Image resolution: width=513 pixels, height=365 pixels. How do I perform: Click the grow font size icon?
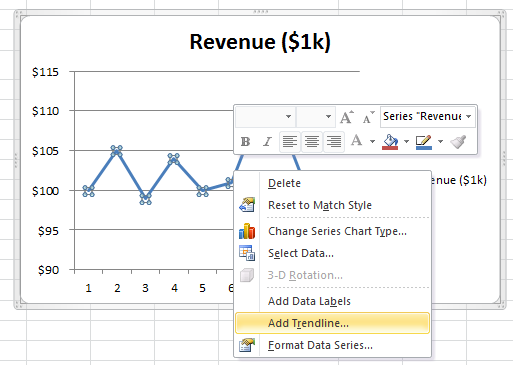click(x=347, y=117)
